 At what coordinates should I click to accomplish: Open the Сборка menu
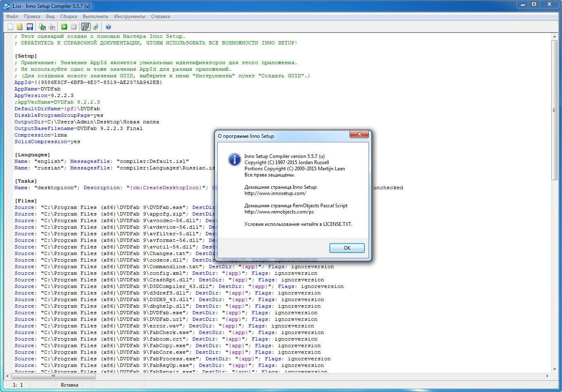[x=68, y=16]
